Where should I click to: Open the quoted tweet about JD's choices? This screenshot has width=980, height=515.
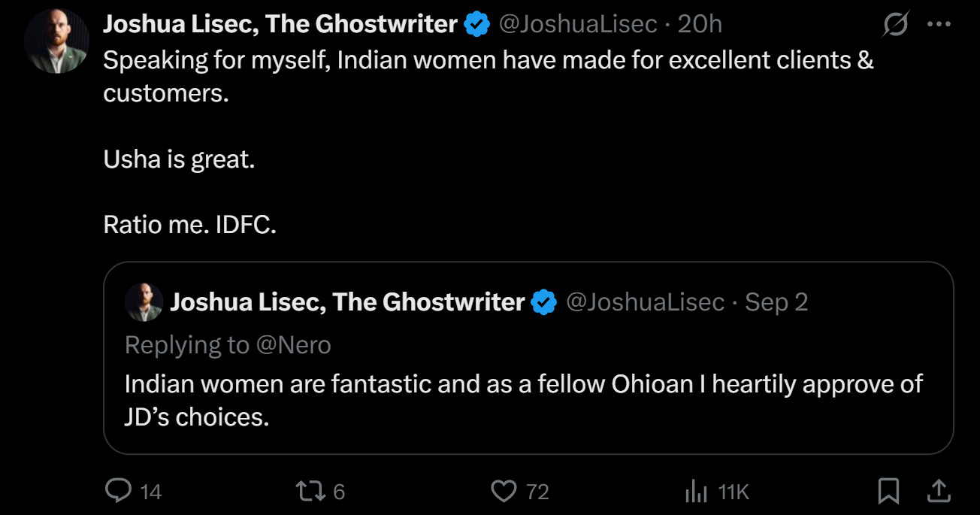523,398
